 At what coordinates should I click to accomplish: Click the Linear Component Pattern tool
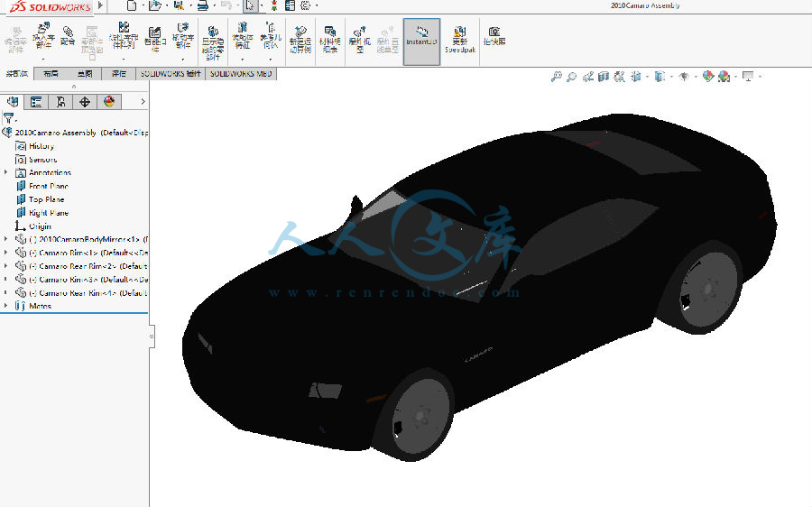(124, 36)
